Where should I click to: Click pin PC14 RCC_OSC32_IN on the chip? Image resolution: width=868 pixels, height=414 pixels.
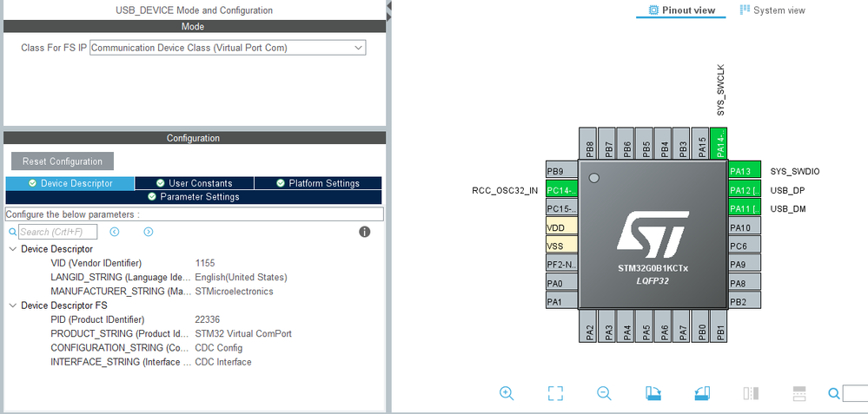pyautogui.click(x=562, y=190)
